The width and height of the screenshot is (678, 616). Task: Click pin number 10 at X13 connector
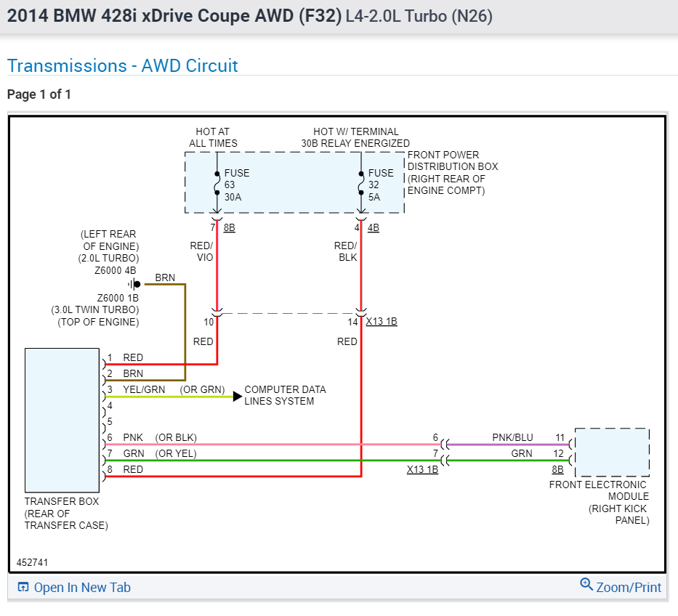(x=209, y=323)
